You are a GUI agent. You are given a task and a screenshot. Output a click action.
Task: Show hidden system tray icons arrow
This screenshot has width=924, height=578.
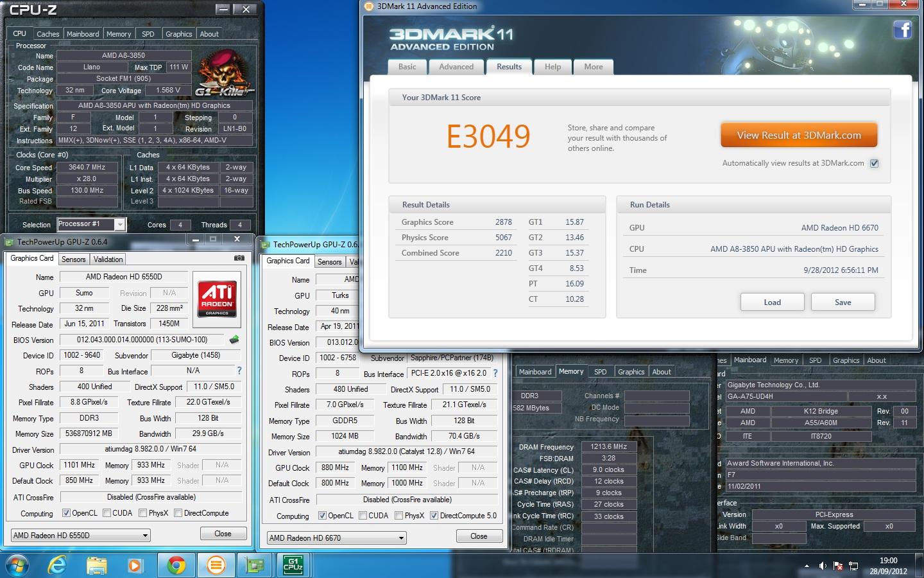(x=807, y=566)
